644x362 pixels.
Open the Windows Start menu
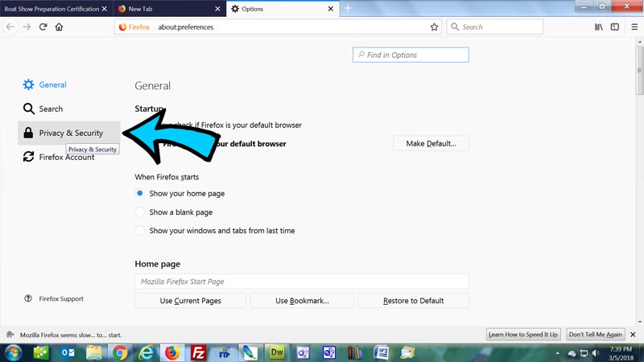tap(13, 353)
